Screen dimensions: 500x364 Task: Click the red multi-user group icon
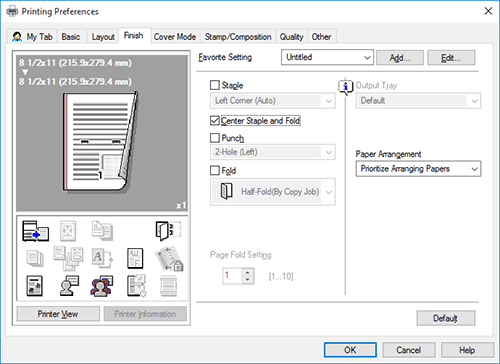[x=102, y=286]
